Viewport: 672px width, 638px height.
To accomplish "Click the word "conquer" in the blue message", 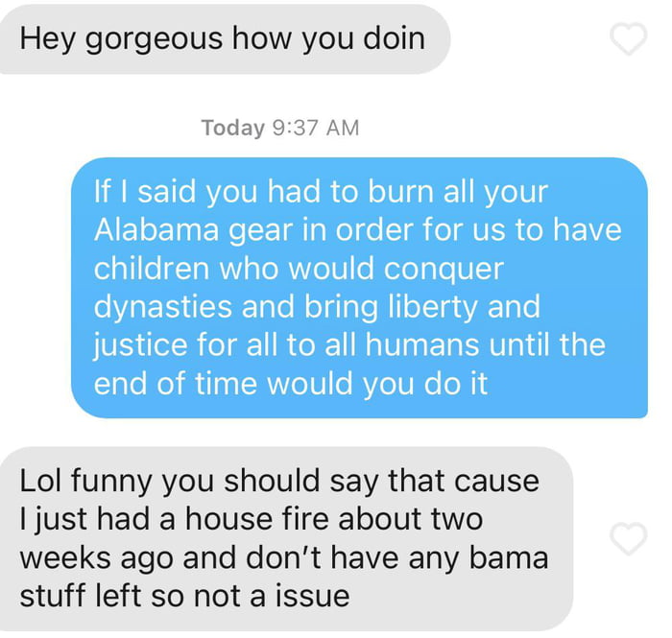I will point(444,270).
